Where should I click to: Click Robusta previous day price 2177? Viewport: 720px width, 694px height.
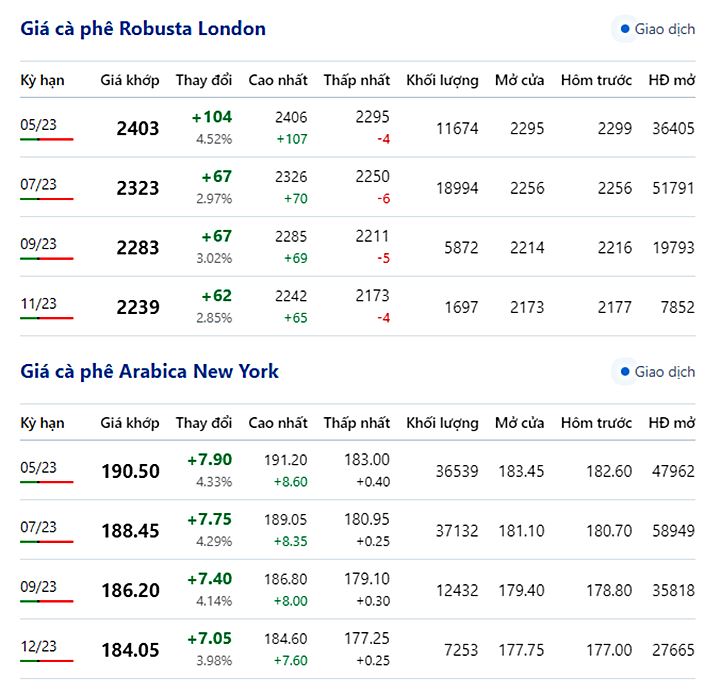615,307
